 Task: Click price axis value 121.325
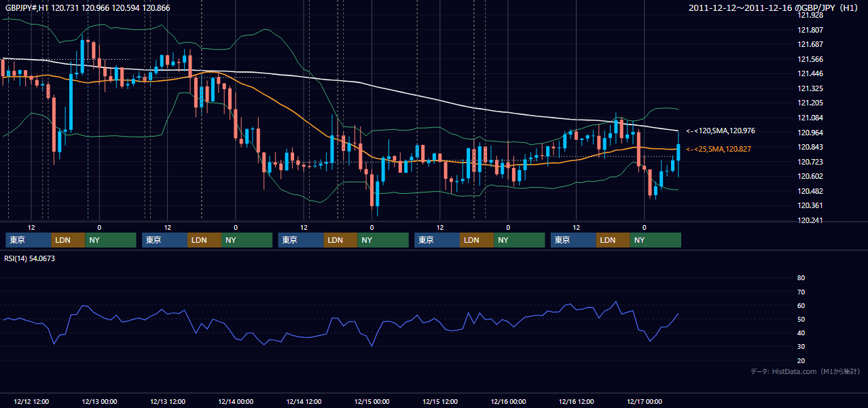pyautogui.click(x=810, y=88)
